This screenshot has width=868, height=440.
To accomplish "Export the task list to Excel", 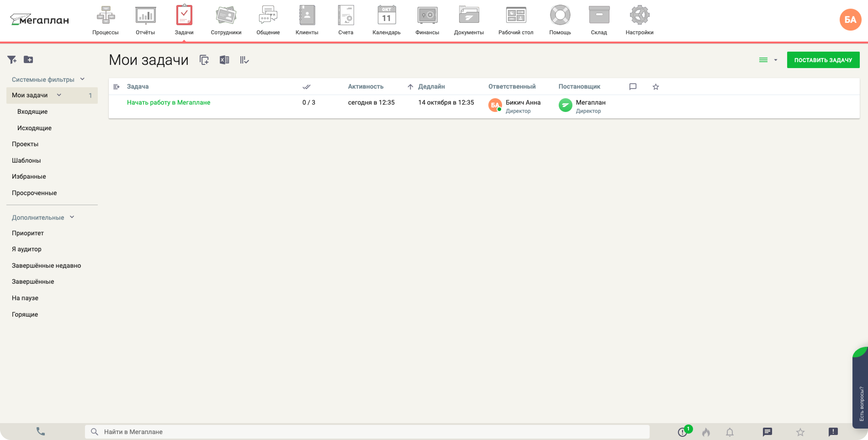I will pyautogui.click(x=224, y=60).
